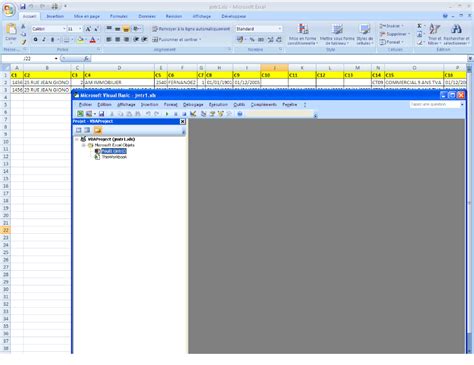Open the Supprimer cells dropdown

394,34
